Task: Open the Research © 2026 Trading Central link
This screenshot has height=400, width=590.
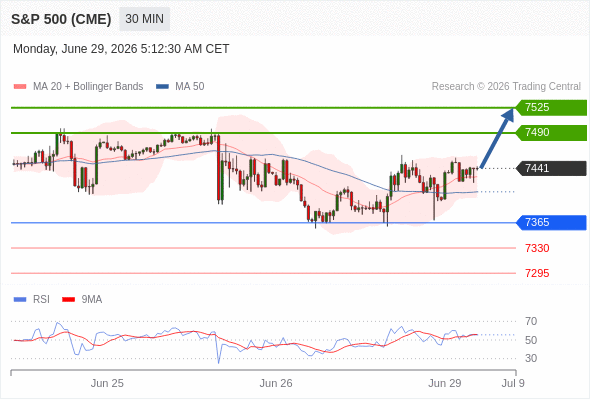Action: 506,87
